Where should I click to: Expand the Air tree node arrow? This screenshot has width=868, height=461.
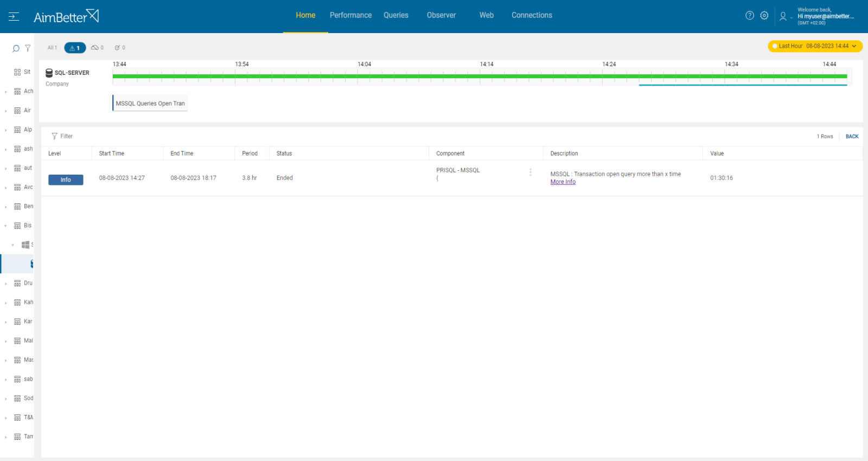pyautogui.click(x=6, y=111)
